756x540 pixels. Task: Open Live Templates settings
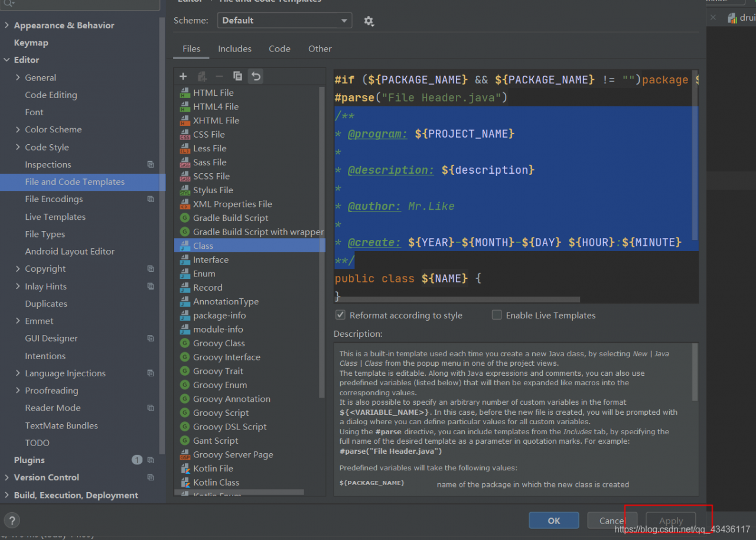pos(55,217)
